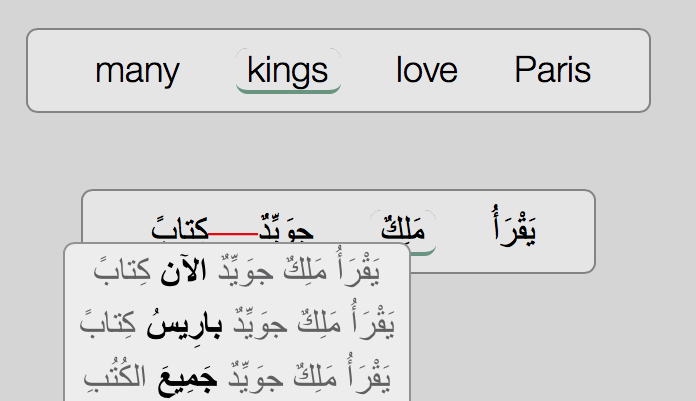The image size is (696, 401).
Task: Select the English word "many"
Action: 137,71
